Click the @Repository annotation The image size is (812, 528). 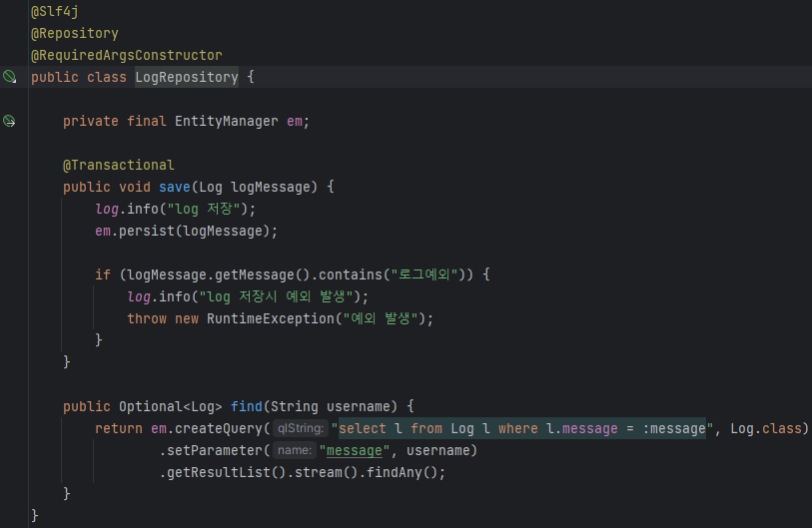75,33
